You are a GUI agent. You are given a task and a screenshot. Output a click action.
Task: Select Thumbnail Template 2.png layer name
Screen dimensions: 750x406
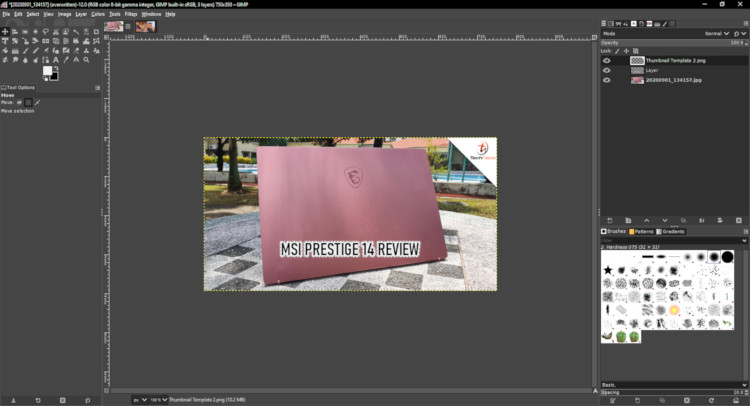tap(675, 61)
